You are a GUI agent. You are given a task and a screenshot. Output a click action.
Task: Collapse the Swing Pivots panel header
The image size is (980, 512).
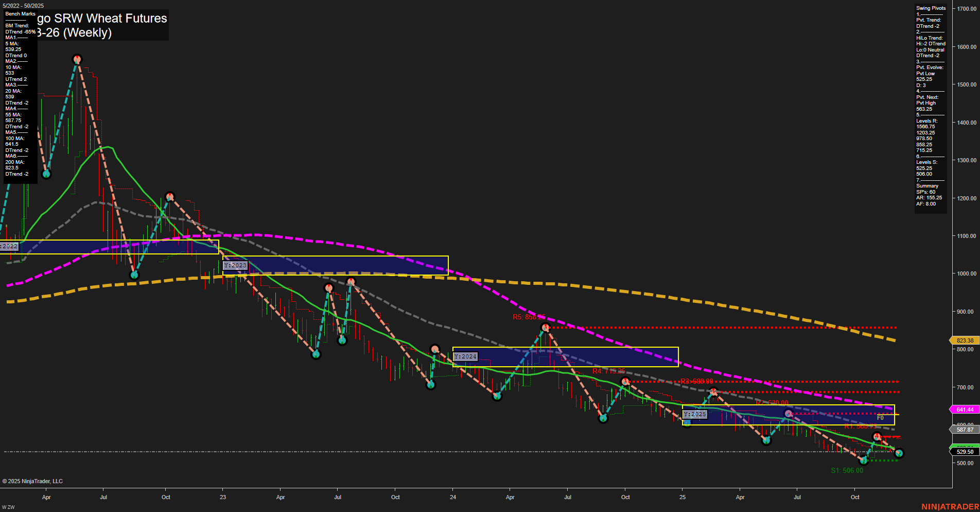pos(930,8)
